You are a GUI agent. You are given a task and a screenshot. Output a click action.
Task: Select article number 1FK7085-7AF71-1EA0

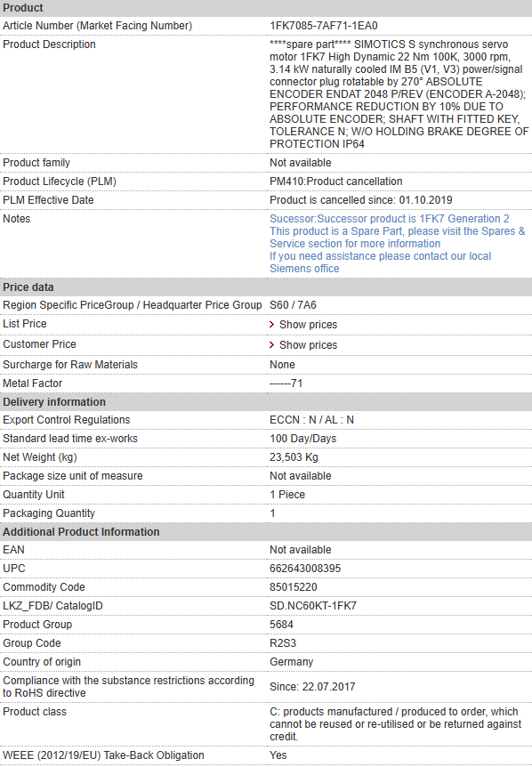point(323,26)
